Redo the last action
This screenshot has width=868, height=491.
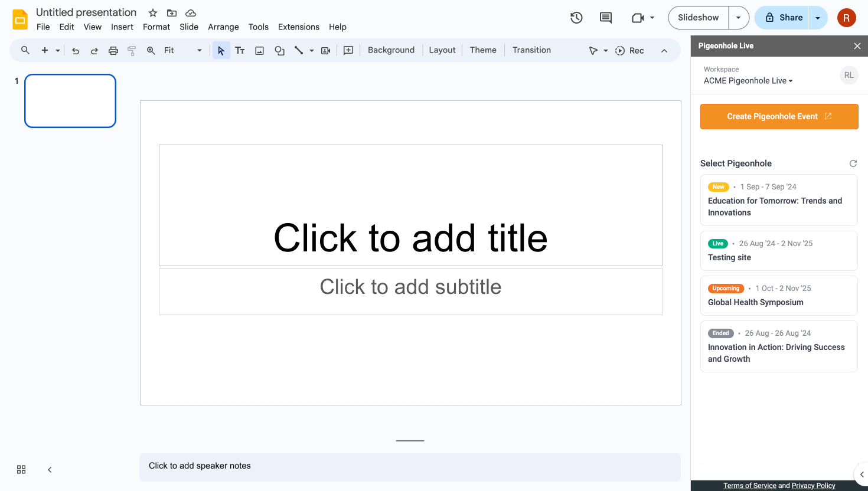[x=94, y=51]
